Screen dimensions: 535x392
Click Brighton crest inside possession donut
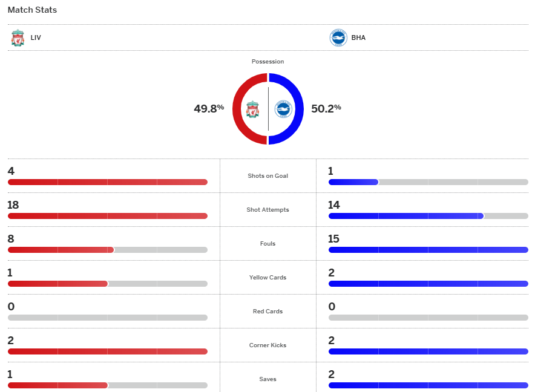pos(283,109)
